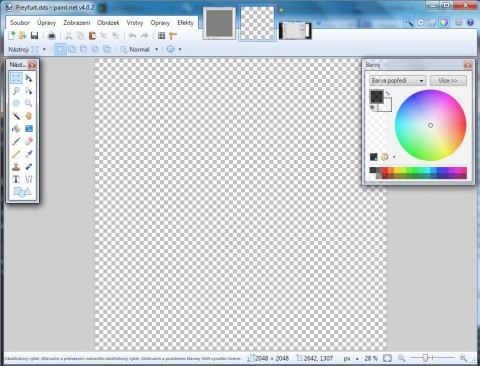Select the Lasso Select tool

pyautogui.click(x=16, y=90)
